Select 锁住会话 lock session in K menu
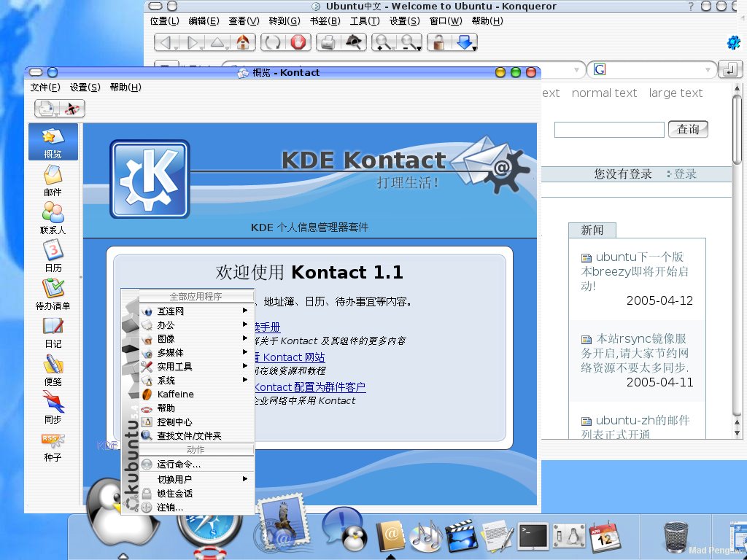The height and width of the screenshot is (560, 747). pos(196,494)
